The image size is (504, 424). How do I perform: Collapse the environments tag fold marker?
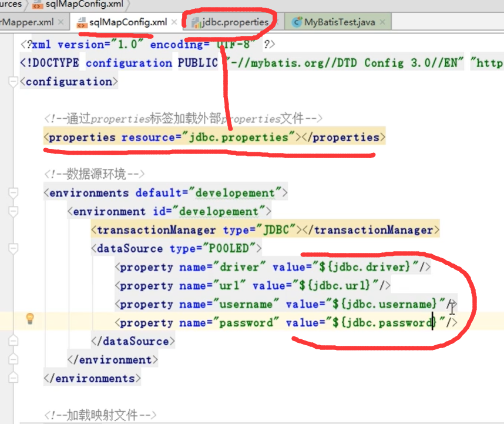pos(13,193)
